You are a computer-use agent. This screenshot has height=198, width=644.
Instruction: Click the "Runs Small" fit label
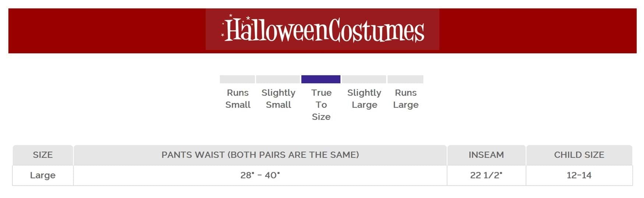click(238, 99)
